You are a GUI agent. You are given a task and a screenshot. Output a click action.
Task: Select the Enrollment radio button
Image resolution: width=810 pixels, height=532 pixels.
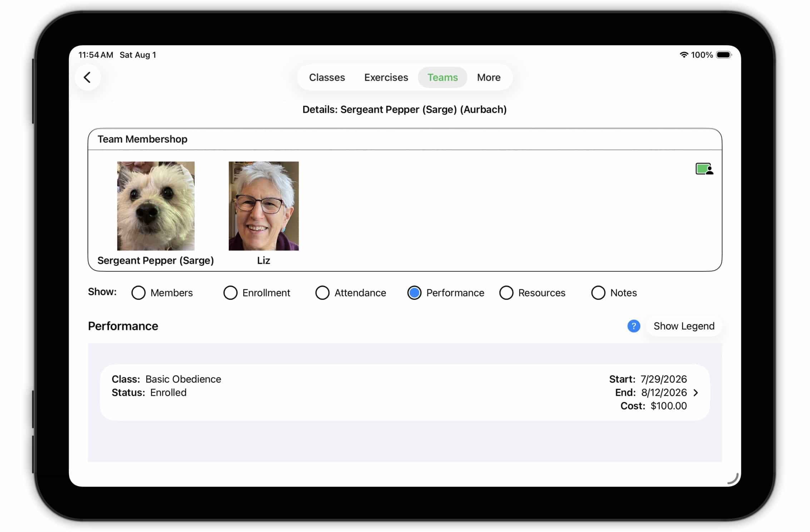pos(230,293)
